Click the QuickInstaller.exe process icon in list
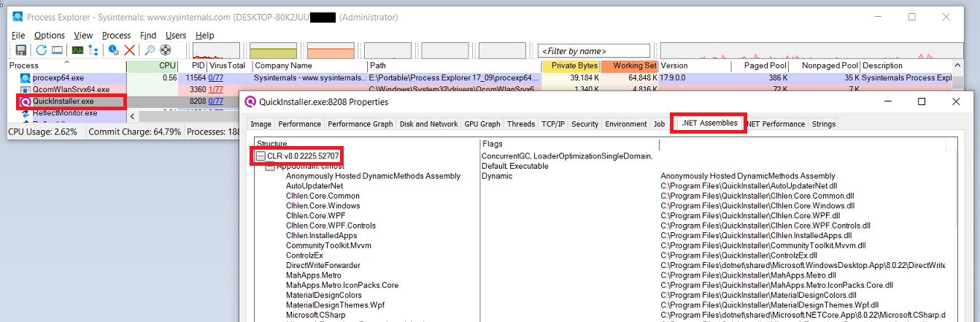This screenshot has height=322, width=980. point(26,101)
